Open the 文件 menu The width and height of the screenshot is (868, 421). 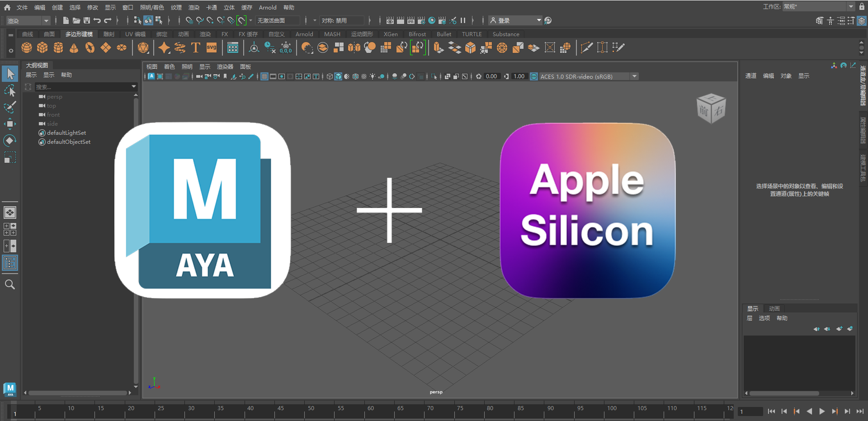click(22, 8)
